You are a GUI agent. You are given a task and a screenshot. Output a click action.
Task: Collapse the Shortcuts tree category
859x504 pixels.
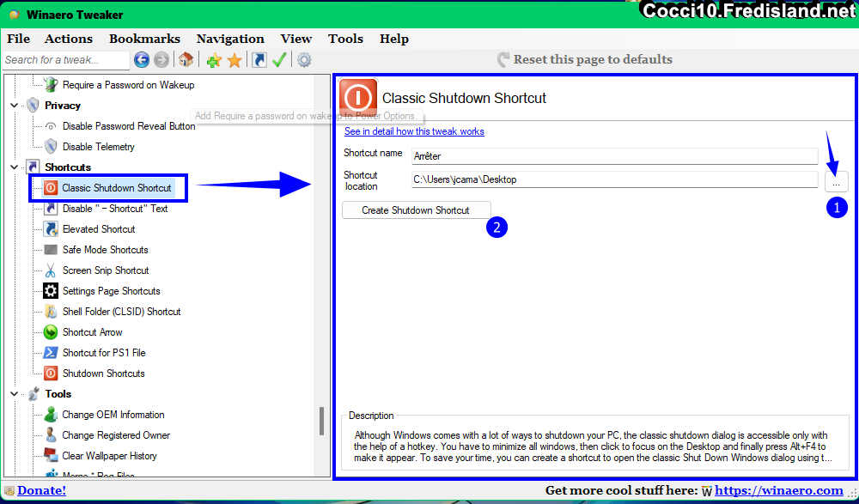tap(15, 167)
